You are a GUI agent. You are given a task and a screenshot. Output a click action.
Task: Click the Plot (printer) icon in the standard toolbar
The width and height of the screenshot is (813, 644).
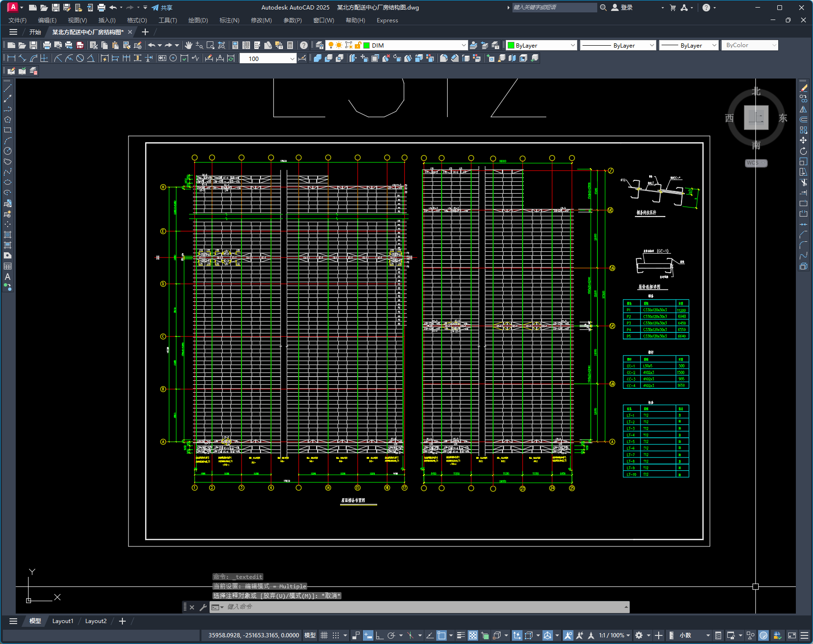[x=47, y=45]
